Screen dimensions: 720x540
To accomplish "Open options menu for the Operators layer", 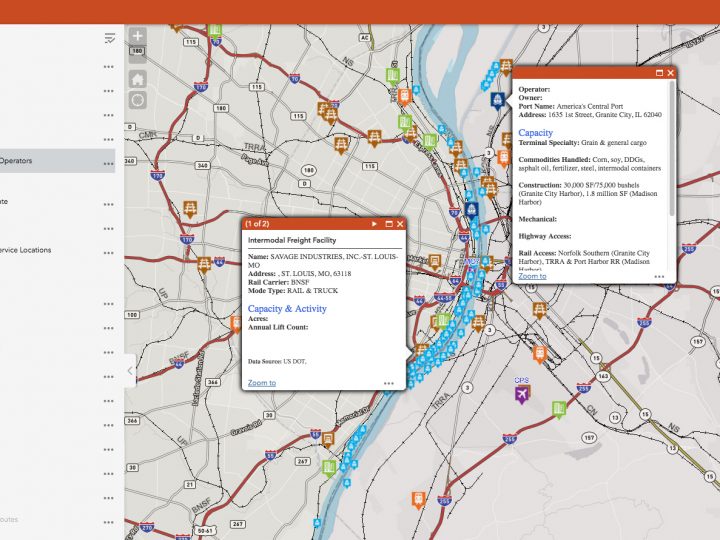I will pos(108,161).
